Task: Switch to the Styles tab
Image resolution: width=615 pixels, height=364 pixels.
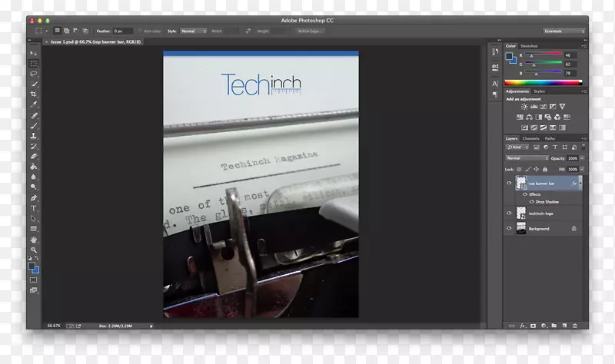Action: tap(540, 91)
